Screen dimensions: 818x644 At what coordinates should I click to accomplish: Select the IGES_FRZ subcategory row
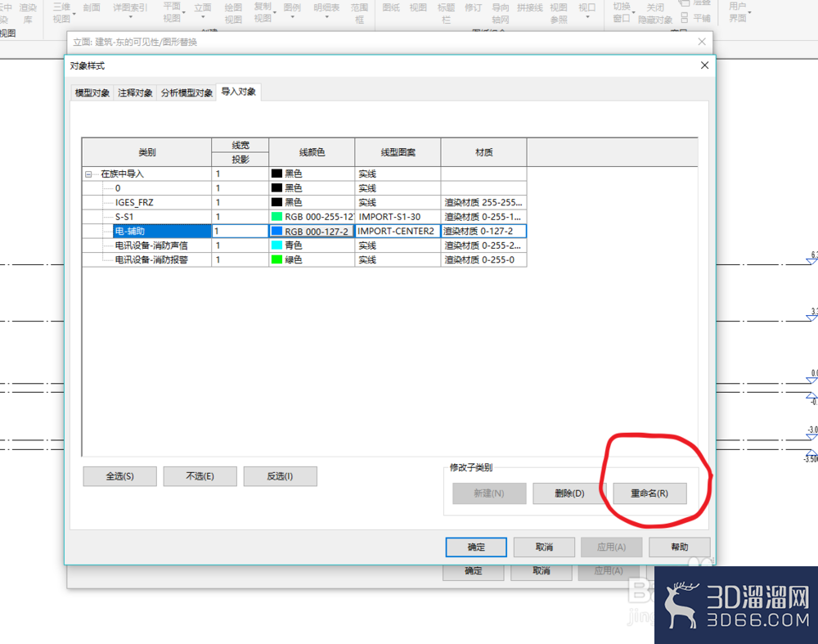[134, 202]
